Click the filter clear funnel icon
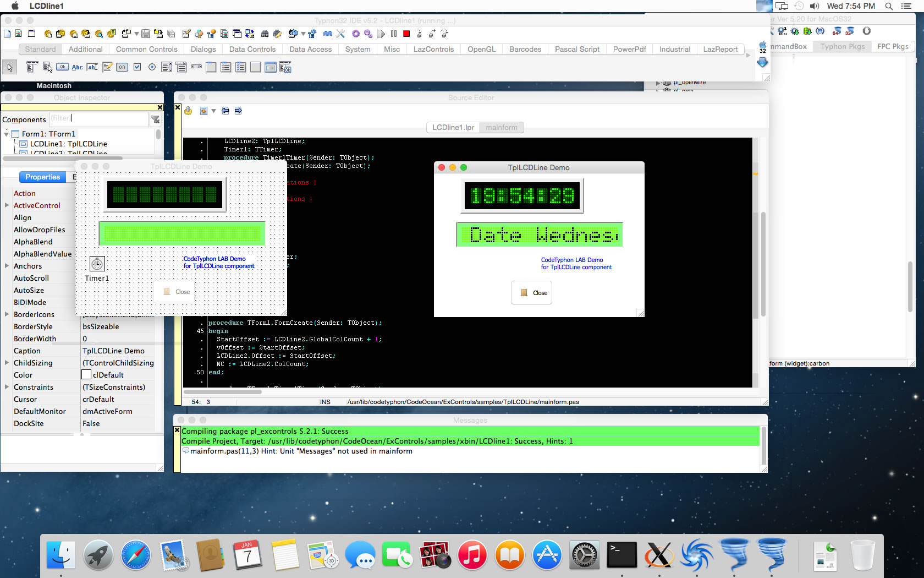The height and width of the screenshot is (578, 924). point(156,119)
